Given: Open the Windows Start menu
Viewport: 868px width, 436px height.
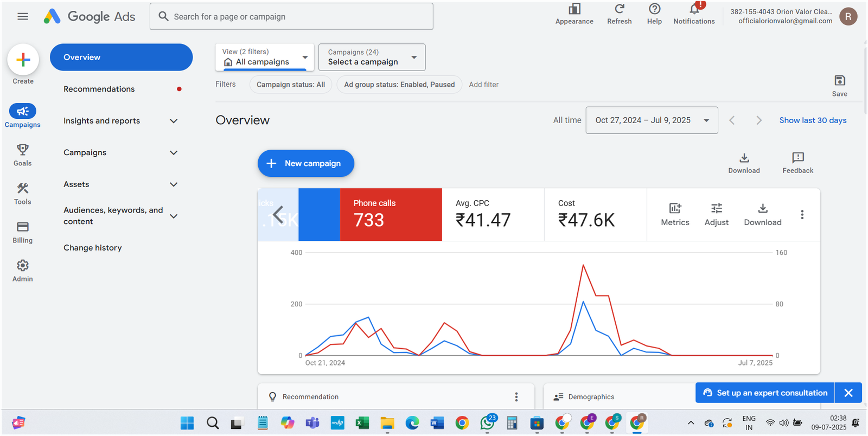Looking at the screenshot, I should tap(187, 423).
